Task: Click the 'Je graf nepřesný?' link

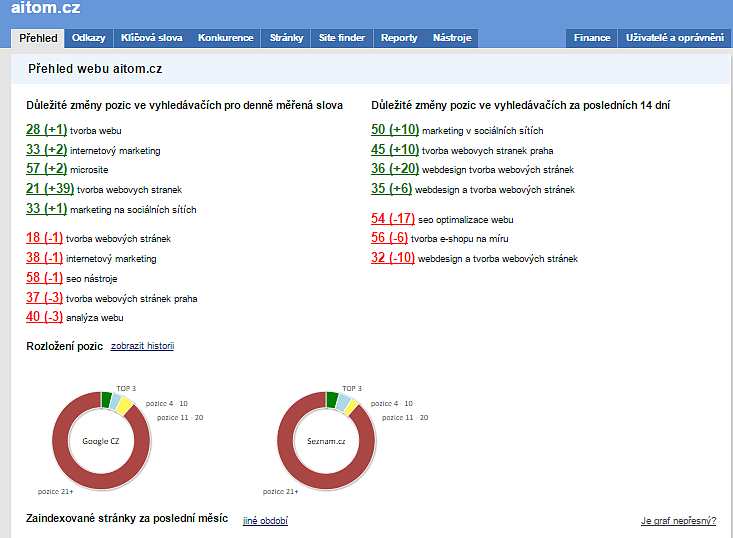Action: pyautogui.click(x=678, y=521)
